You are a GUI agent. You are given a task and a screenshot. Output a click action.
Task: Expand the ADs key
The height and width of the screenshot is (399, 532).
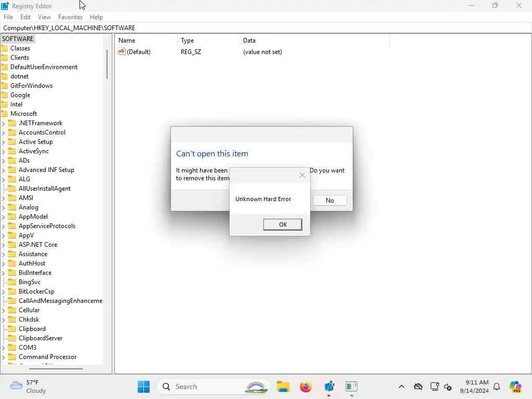(4, 161)
